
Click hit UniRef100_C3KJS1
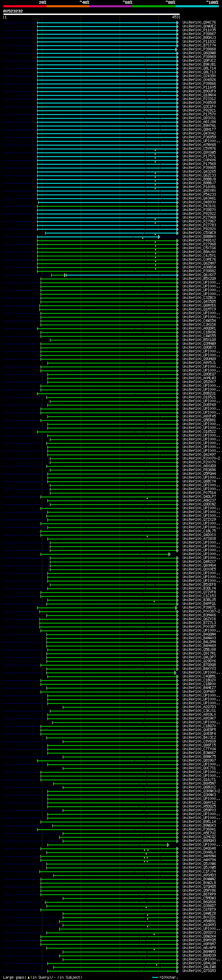199,711
